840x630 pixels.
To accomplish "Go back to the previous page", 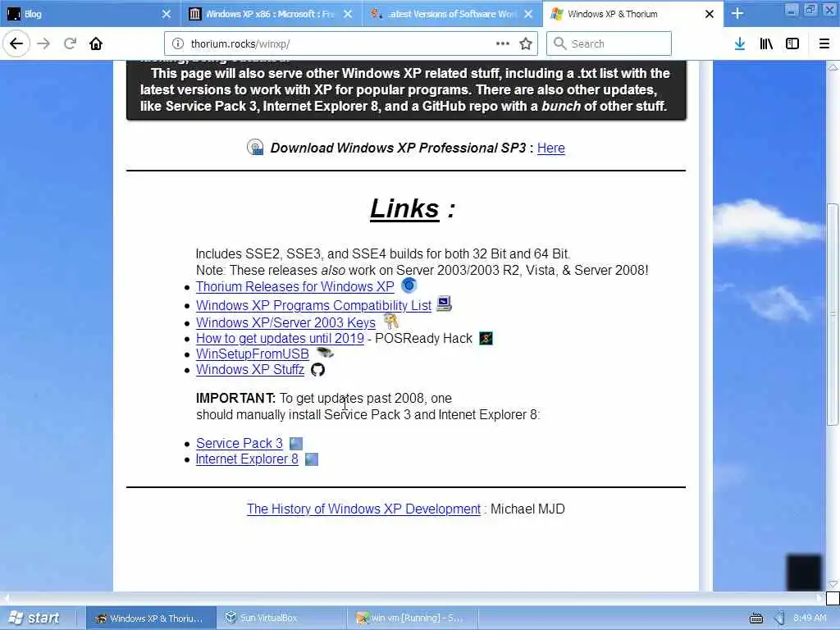I will click(x=16, y=43).
